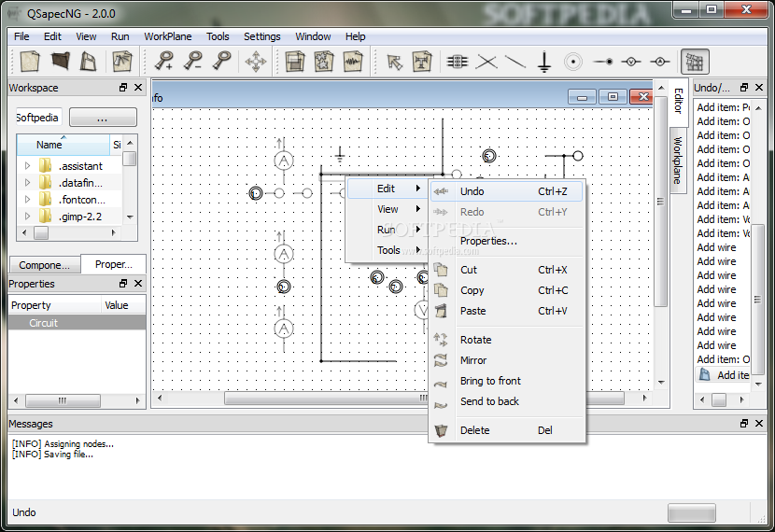Toggle the grid view toolbar button
This screenshot has width=775, height=532.
click(x=695, y=62)
